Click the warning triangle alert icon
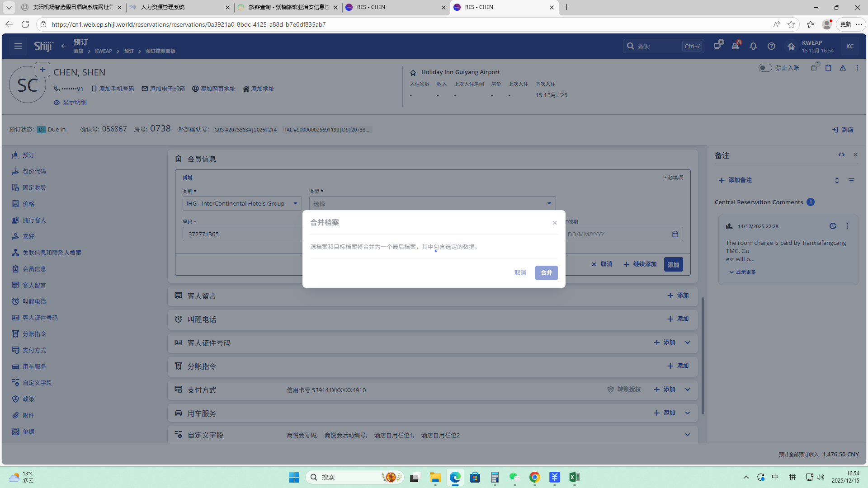The height and width of the screenshot is (488, 868). click(x=843, y=68)
